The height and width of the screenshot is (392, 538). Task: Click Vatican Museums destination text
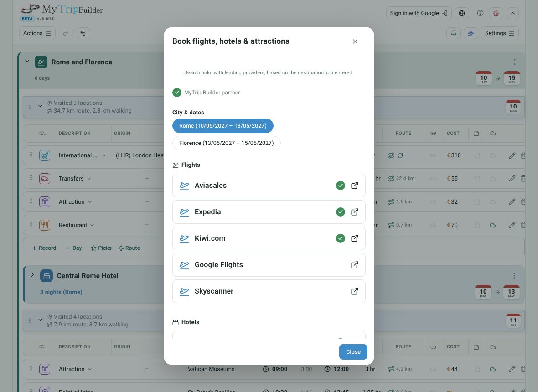211,369
